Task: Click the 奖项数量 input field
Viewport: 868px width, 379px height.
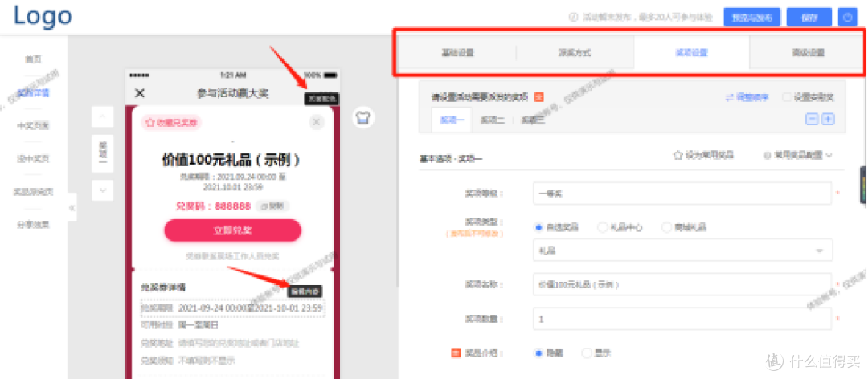Action: click(x=682, y=320)
